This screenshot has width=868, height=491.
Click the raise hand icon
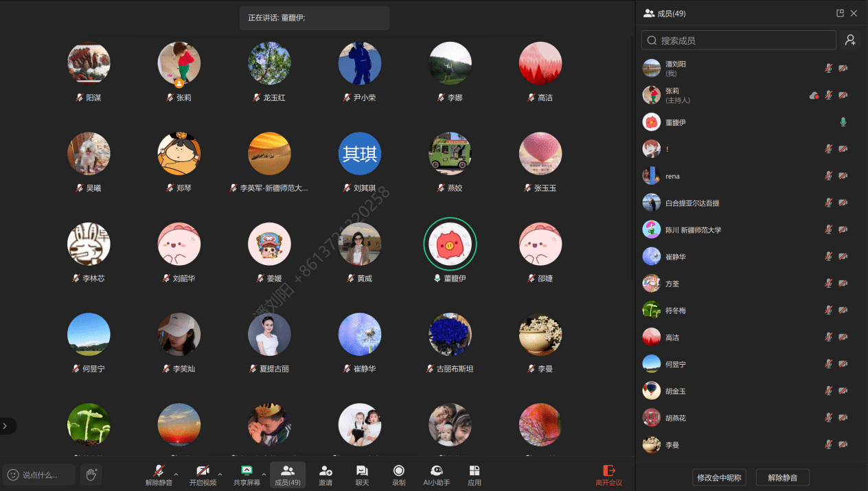(91, 475)
